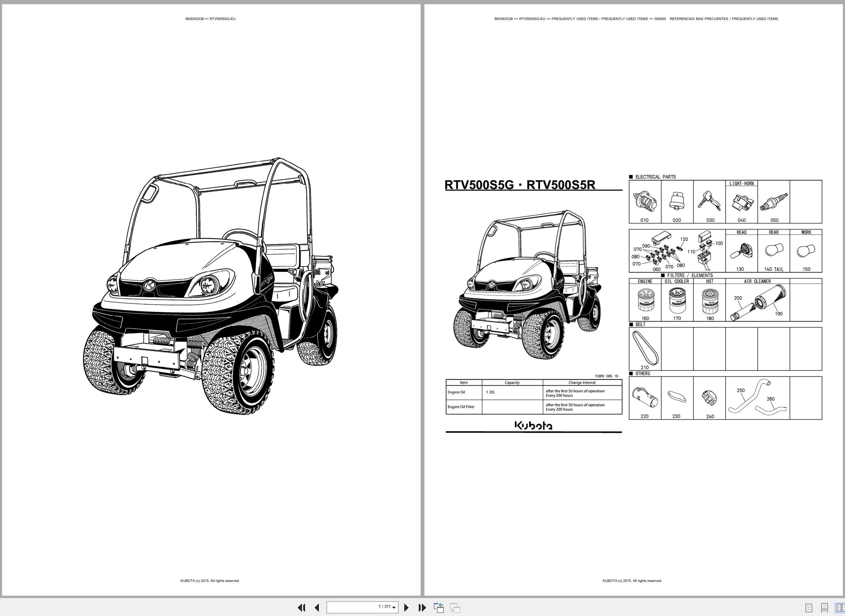Go back to previous view
Screen dimensions: 845x616
(x=439, y=608)
